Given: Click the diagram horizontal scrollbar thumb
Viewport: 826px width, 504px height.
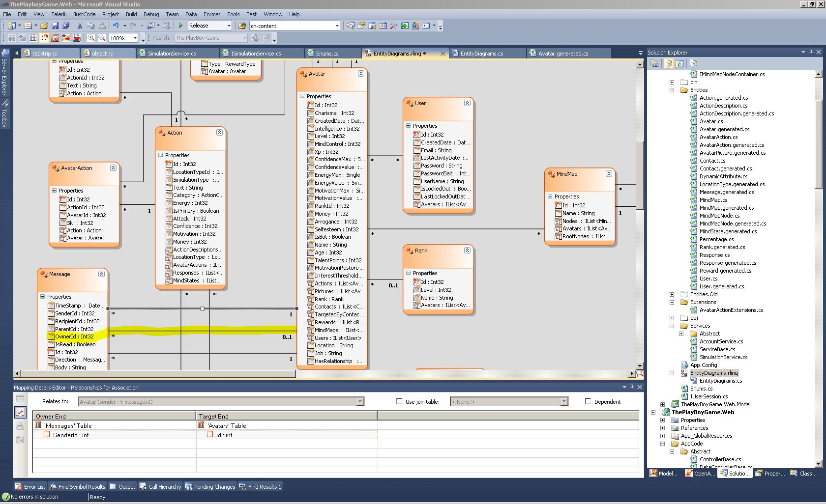Looking at the screenshot, I should (x=158, y=374).
